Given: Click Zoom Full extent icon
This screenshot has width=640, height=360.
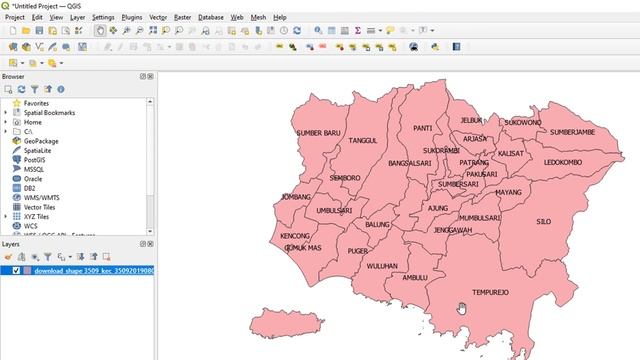Looking at the screenshot, I should coord(153,31).
